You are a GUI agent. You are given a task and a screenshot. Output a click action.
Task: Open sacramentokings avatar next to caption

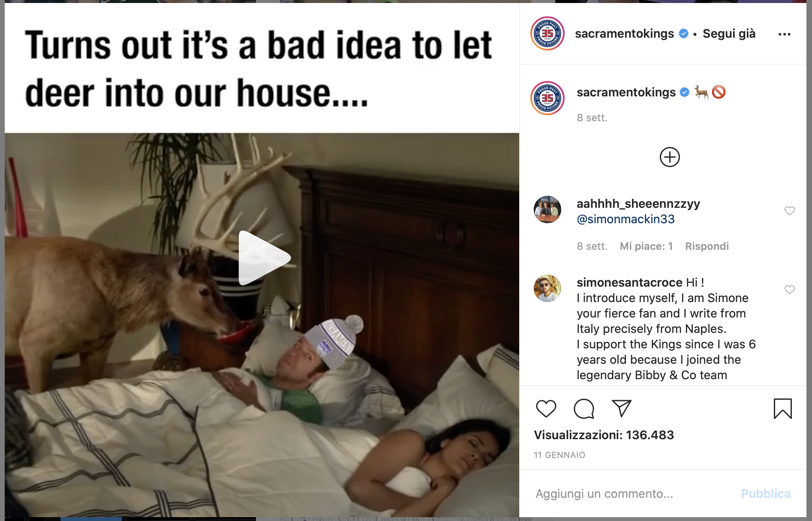[547, 98]
